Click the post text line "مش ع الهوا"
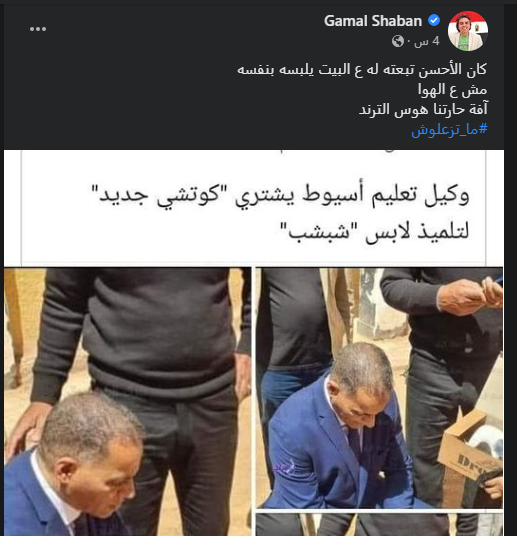This screenshot has height=536, width=517. click(x=452, y=90)
